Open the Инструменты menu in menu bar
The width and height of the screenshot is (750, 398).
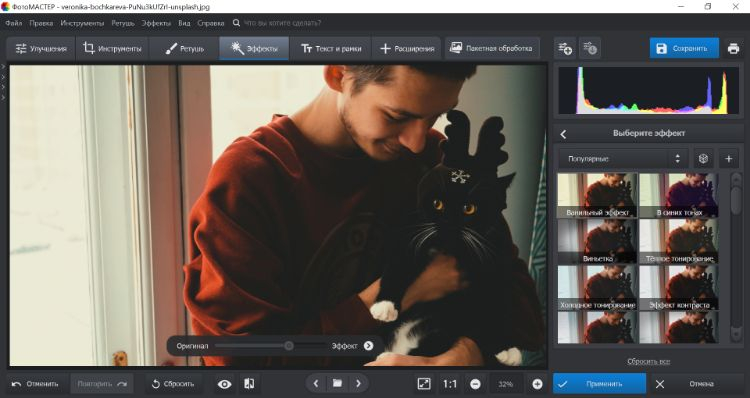click(x=82, y=23)
